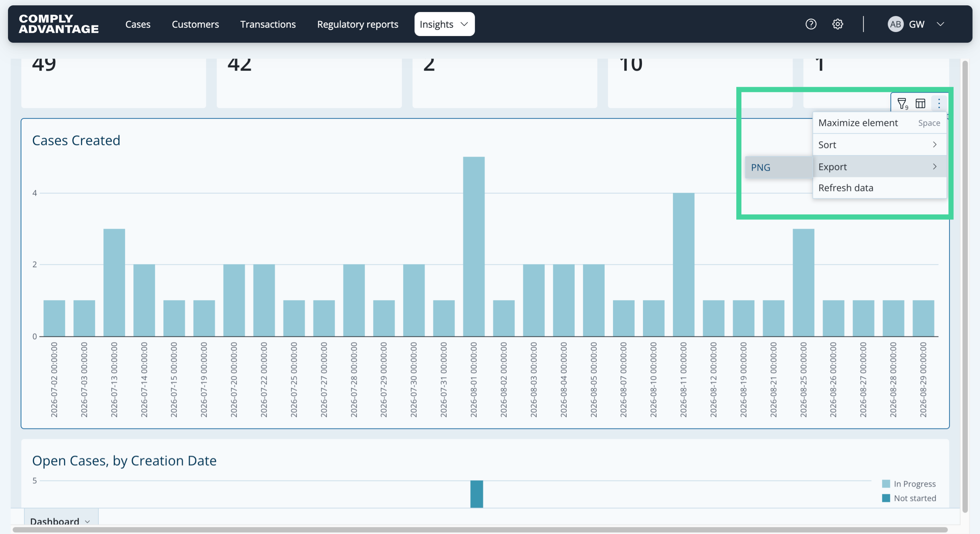The height and width of the screenshot is (534, 980).
Task: Go to the Cases tab
Action: click(x=138, y=24)
